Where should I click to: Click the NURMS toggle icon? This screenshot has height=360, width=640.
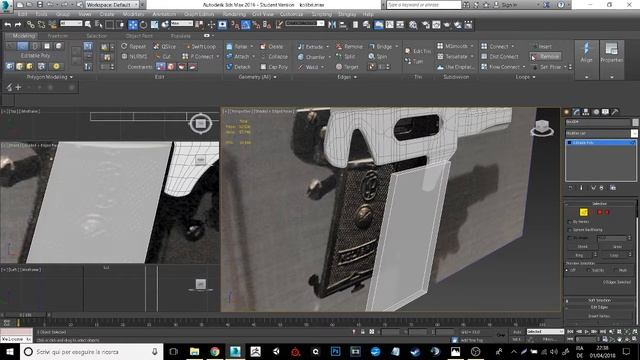pyautogui.click(x=134, y=56)
